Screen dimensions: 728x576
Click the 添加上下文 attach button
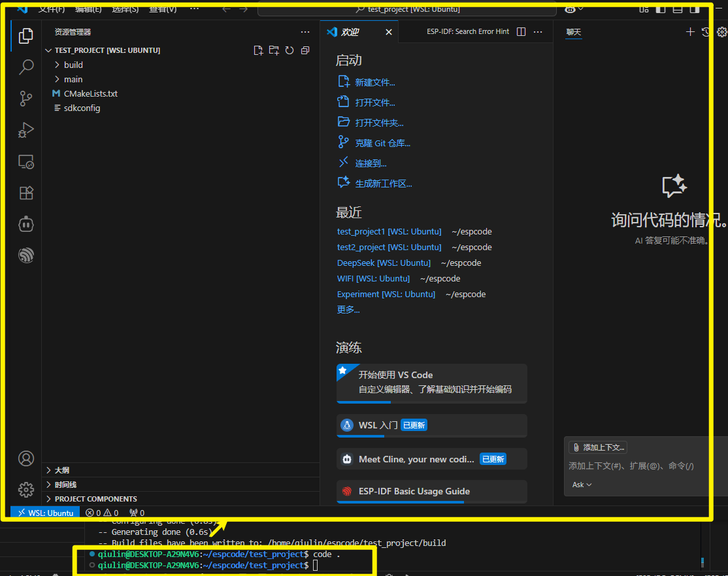click(598, 447)
